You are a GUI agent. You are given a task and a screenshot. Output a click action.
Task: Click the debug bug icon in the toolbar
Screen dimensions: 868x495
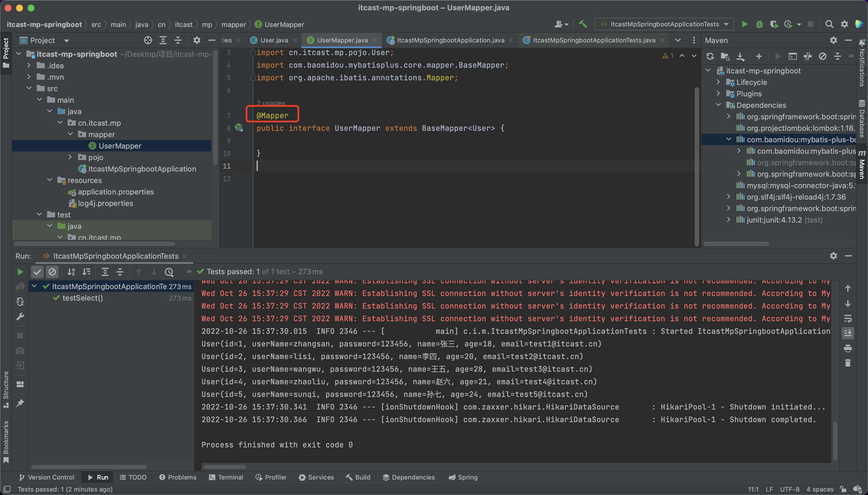click(x=759, y=24)
